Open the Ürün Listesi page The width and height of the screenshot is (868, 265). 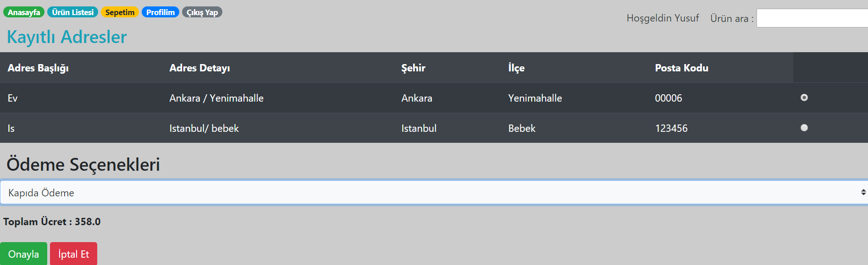click(x=72, y=12)
